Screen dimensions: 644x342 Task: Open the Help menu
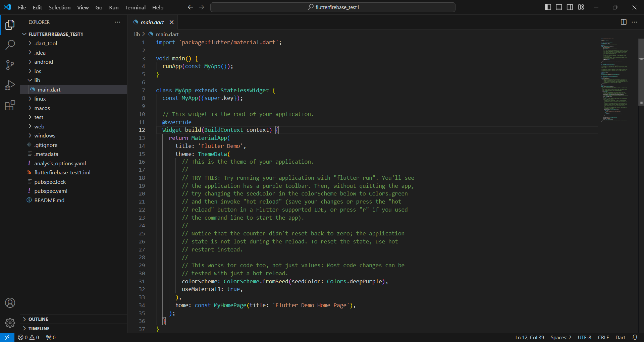tap(158, 7)
